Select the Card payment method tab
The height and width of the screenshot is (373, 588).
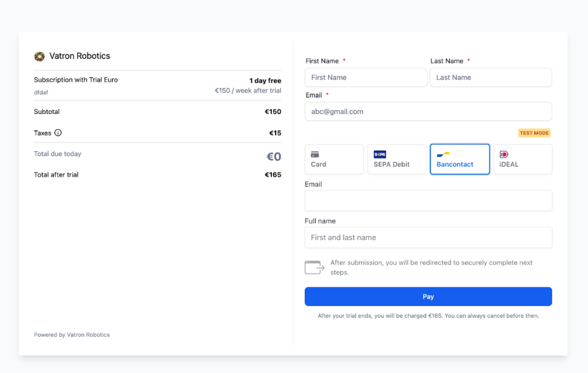[x=334, y=160]
